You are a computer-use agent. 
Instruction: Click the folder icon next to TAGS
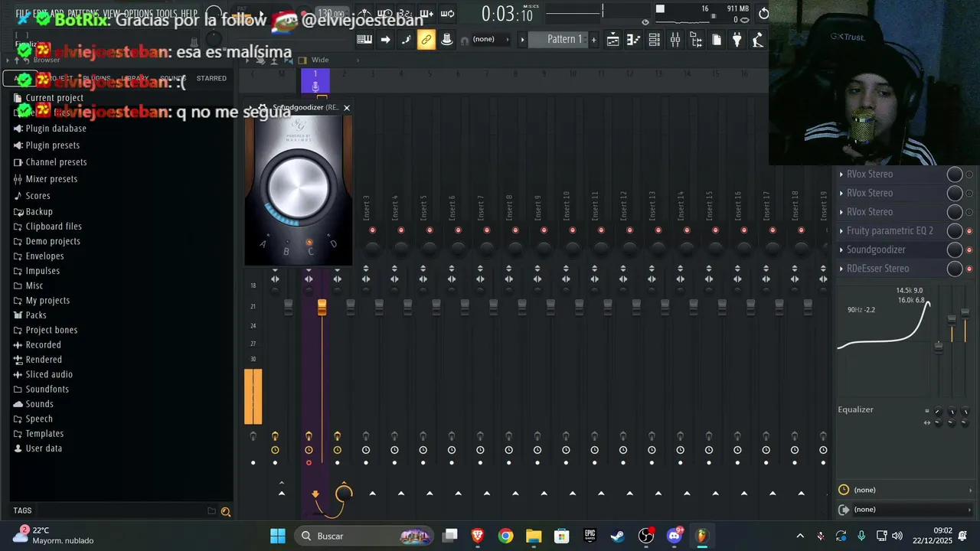pyautogui.click(x=211, y=510)
